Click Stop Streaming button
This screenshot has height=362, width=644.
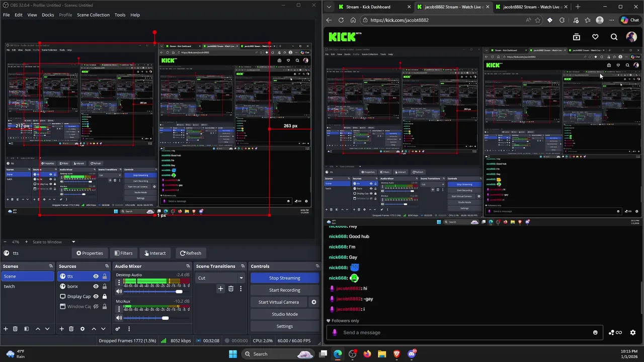pos(284,278)
